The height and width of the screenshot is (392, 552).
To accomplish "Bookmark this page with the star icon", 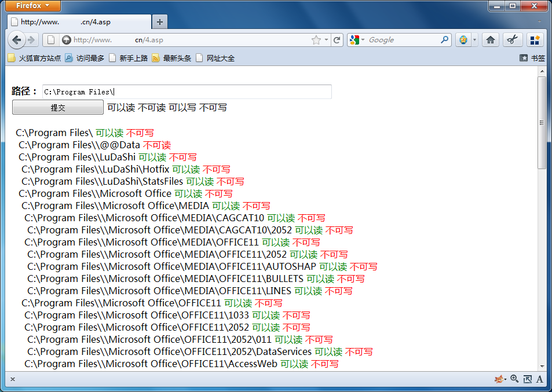I will [x=316, y=40].
